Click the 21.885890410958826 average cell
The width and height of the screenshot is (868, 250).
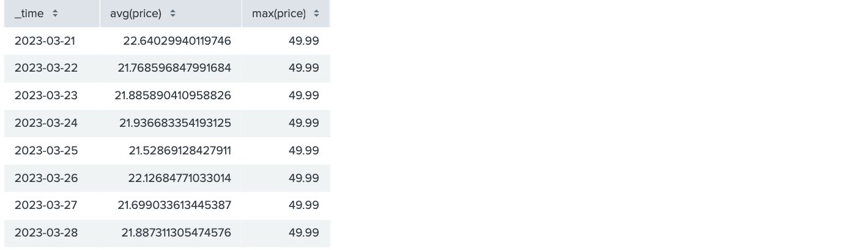point(172,96)
